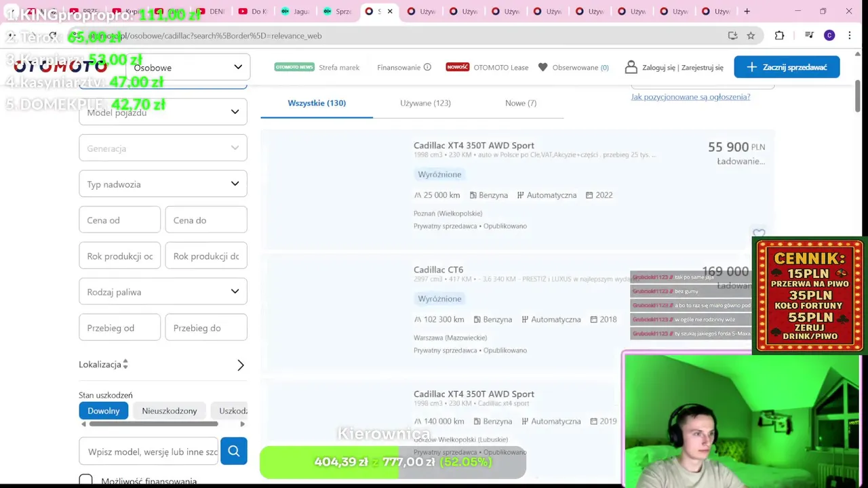Tick the Możliwość finansowania checkbox

85,481
